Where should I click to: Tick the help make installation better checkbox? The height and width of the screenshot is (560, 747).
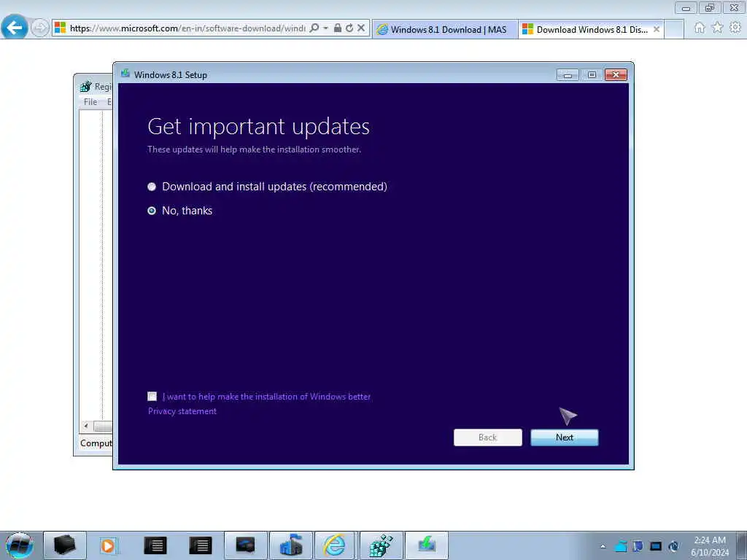pos(152,396)
